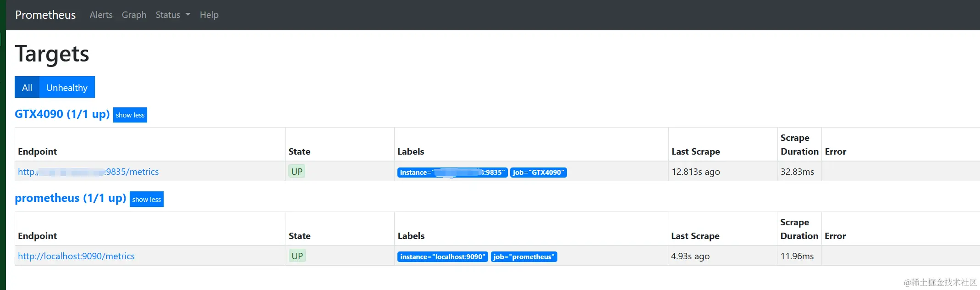Open the GTX4090 (1/1 up) heading link
980x290 pixels.
[62, 114]
